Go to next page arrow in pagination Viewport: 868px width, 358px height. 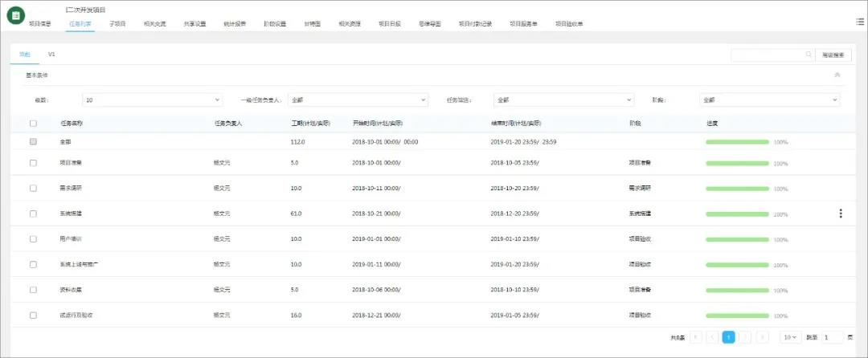point(746,337)
